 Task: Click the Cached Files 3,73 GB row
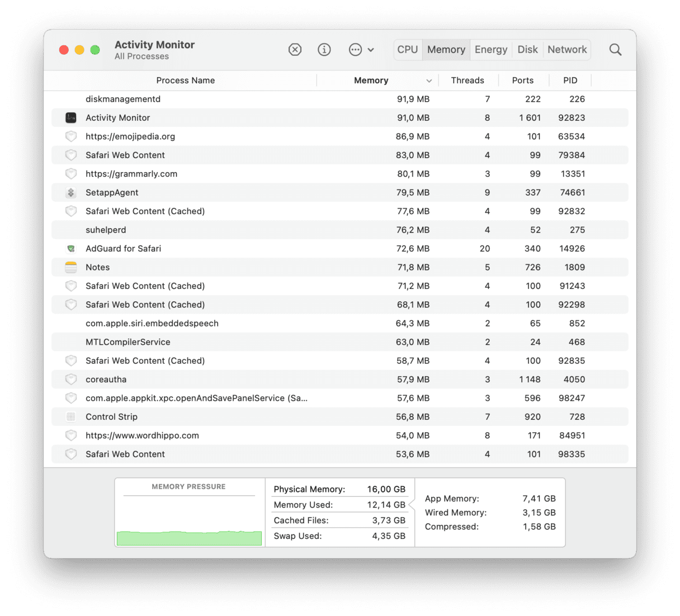point(339,520)
